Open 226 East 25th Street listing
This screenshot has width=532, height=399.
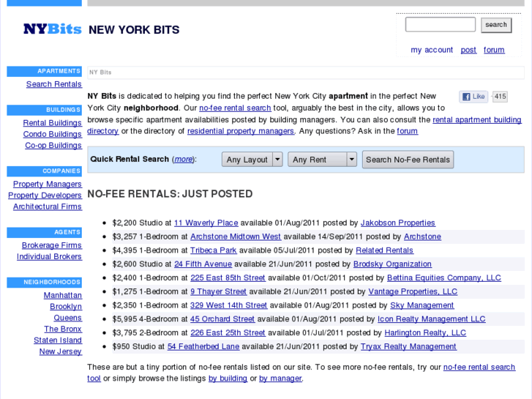pyautogui.click(x=228, y=333)
